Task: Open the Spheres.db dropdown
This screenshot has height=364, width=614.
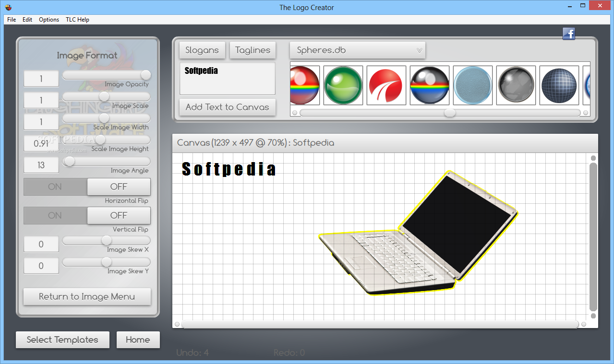Action: pyautogui.click(x=357, y=50)
